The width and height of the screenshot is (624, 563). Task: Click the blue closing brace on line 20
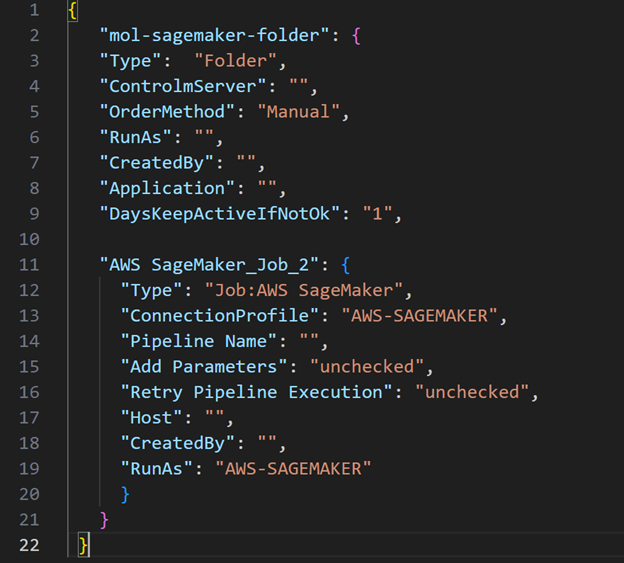coord(125,494)
